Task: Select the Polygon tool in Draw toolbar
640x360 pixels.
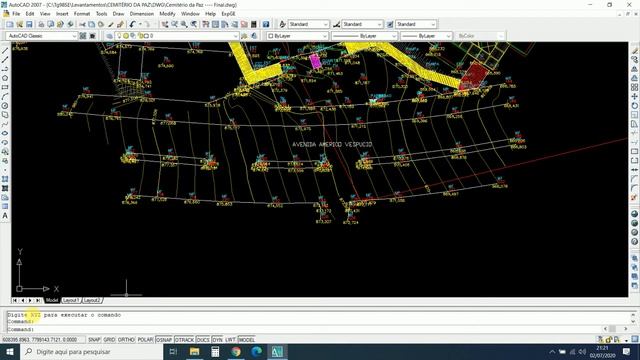Action: click(5, 78)
